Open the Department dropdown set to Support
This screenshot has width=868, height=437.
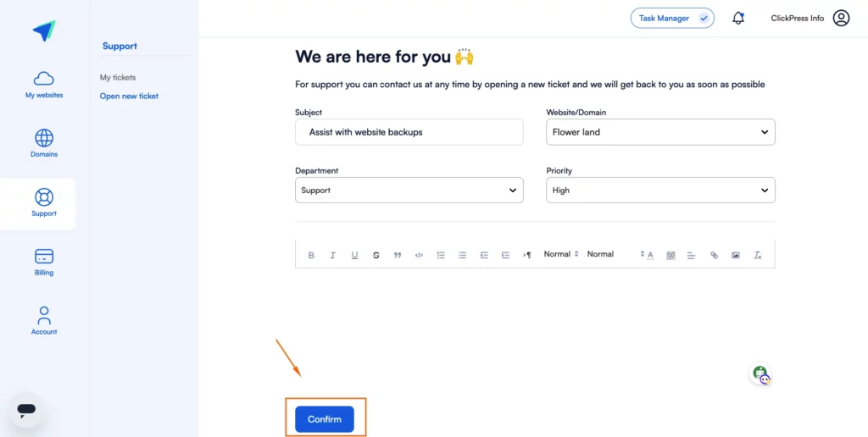409,191
